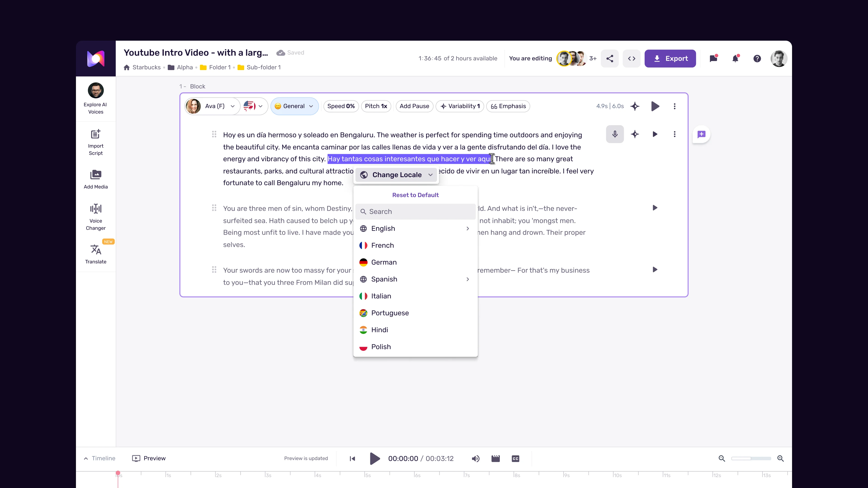Open Explore AI Voices
Image resolution: width=868 pixels, height=488 pixels.
[96, 98]
